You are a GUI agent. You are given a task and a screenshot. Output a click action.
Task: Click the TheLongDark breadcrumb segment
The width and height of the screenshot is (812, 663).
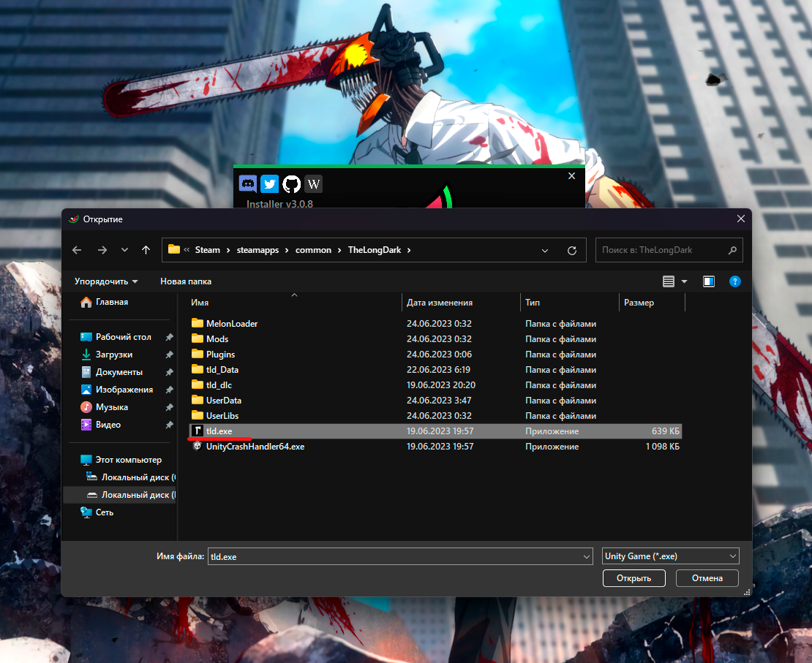pyautogui.click(x=375, y=250)
